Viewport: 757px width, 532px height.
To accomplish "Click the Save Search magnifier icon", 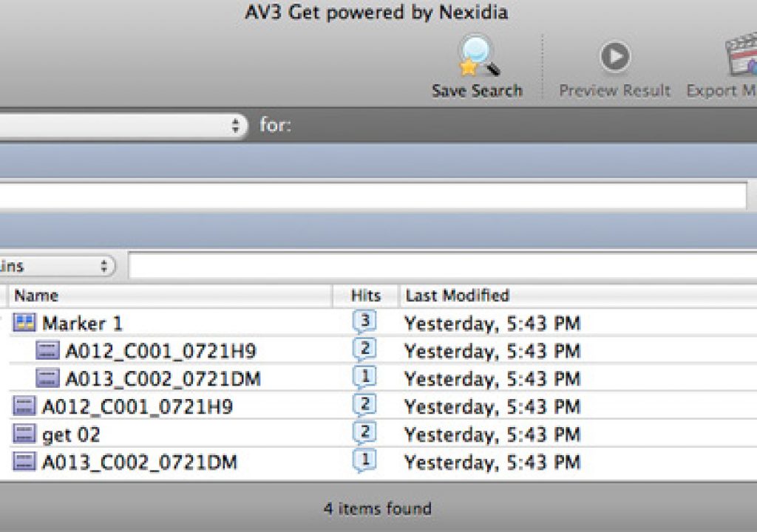I will click(478, 55).
